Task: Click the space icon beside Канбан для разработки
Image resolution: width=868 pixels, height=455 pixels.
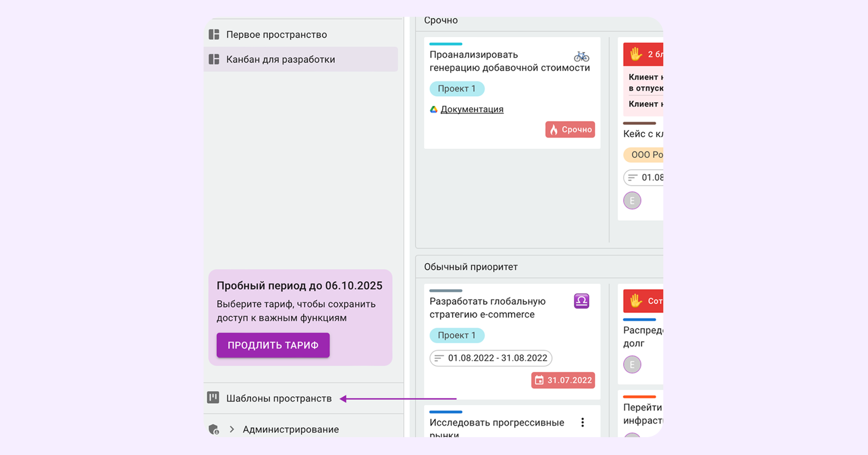Action: [213, 59]
